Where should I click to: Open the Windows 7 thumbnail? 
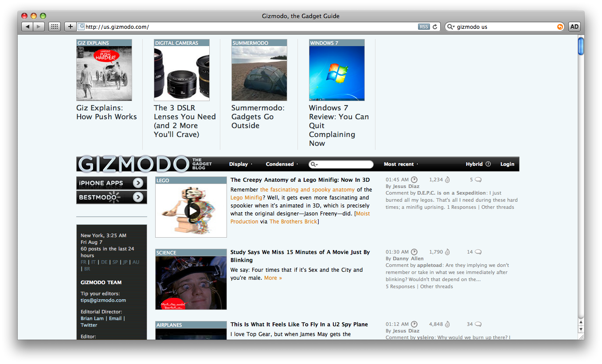337,70
